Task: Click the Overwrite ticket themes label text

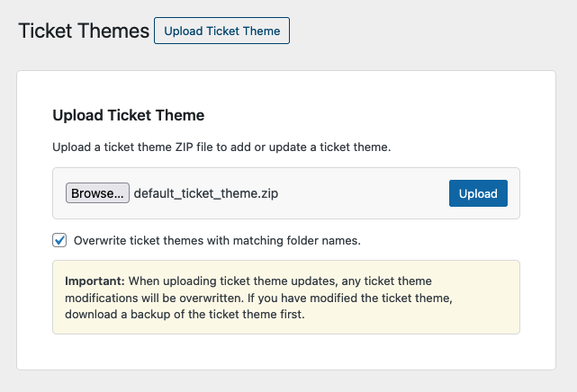Action: pyautogui.click(x=217, y=241)
